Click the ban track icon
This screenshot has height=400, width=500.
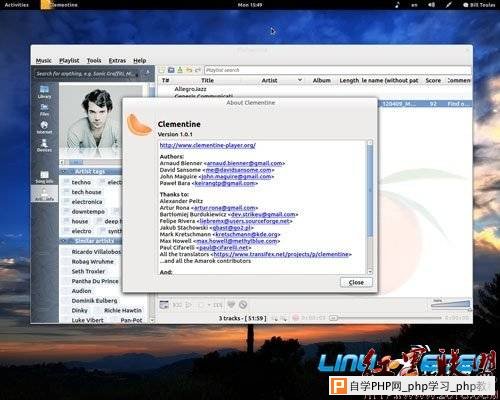(x=243, y=304)
